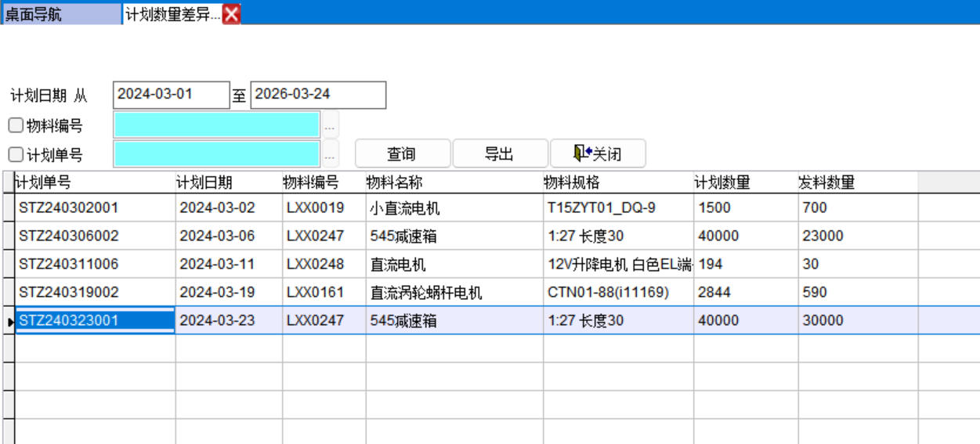Select the 计划数量差异 tab
This screenshot has width=980, height=444.
[172, 14]
